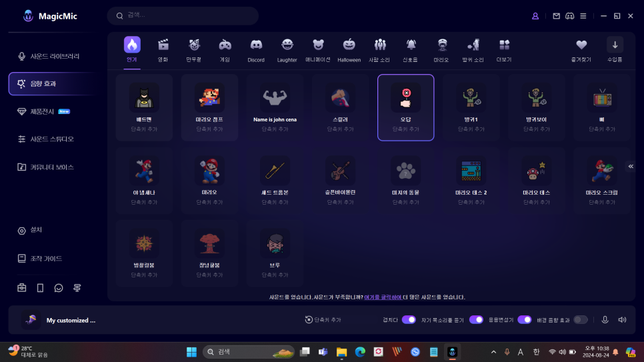The image size is (644, 362).
Task: Mute the microphone in bottom bar
Action: pos(605,320)
